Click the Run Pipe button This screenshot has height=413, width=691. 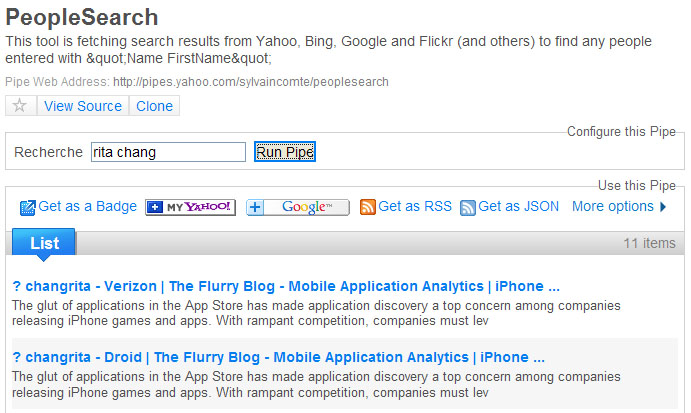pyautogui.click(x=285, y=152)
